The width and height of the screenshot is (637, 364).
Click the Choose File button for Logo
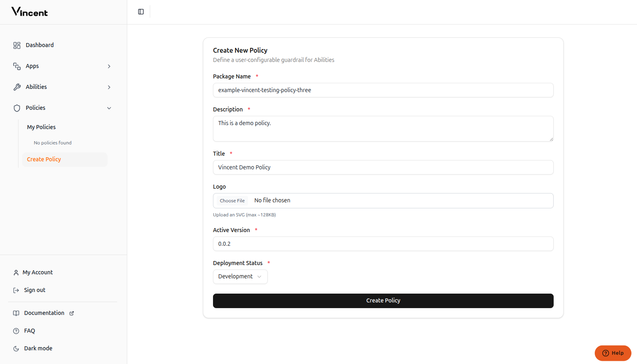pos(232,200)
